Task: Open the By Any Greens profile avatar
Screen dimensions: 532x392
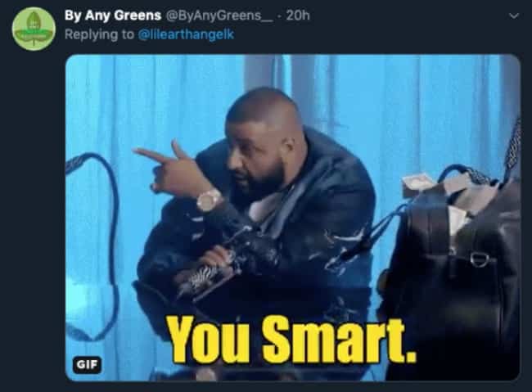Action: tap(34, 29)
